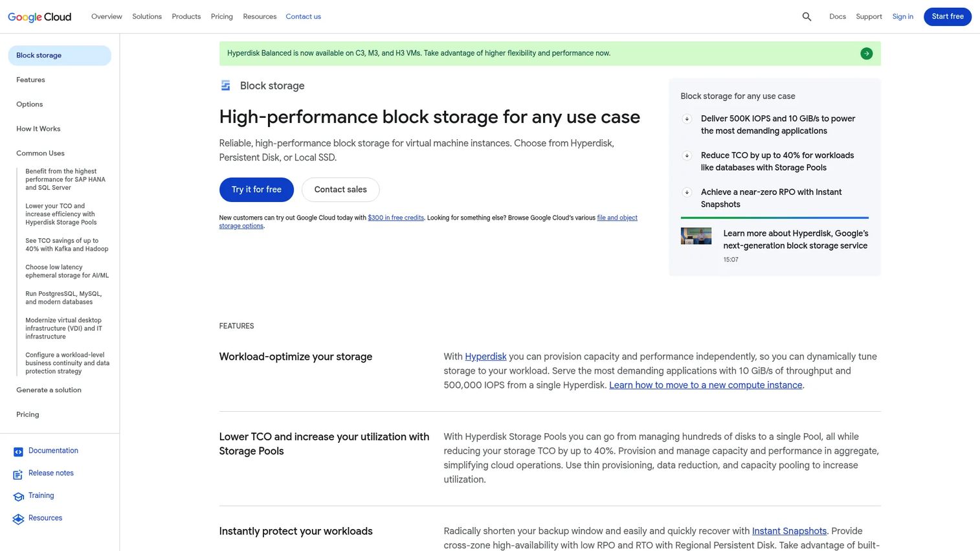This screenshot has width=980, height=551.
Task: Click the Contact sales button
Action: coord(340,190)
